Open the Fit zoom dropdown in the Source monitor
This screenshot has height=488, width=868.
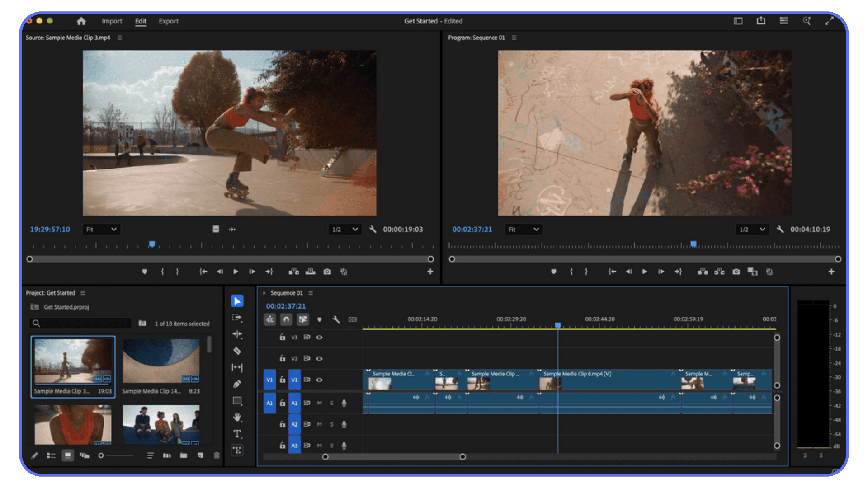pyautogui.click(x=101, y=229)
